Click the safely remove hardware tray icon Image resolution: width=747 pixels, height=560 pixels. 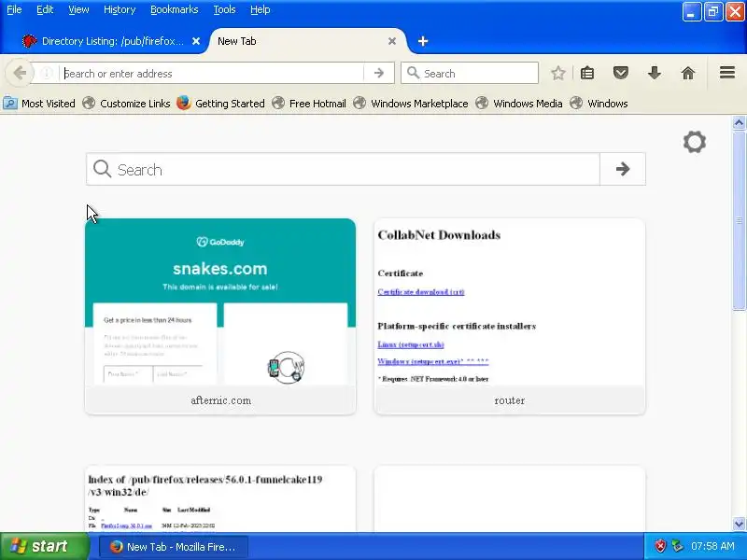pyautogui.click(x=677, y=546)
